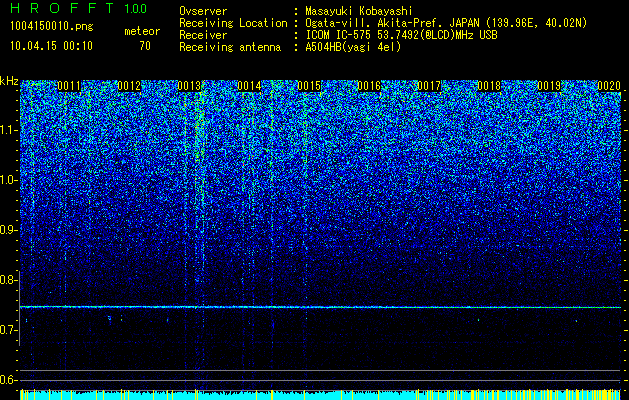Click the Ovserver field label

[203, 12]
